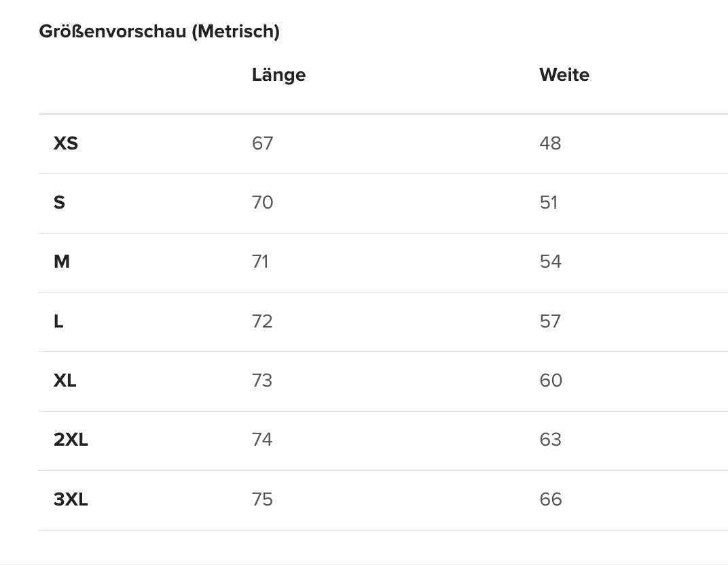728x566 pixels.
Task: Select the 2XL size row label
Action: [71, 440]
